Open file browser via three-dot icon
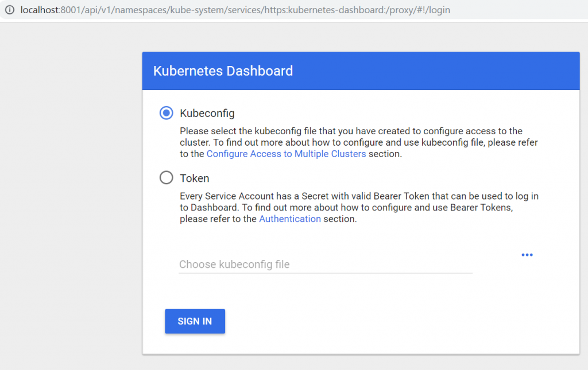 [x=527, y=255]
